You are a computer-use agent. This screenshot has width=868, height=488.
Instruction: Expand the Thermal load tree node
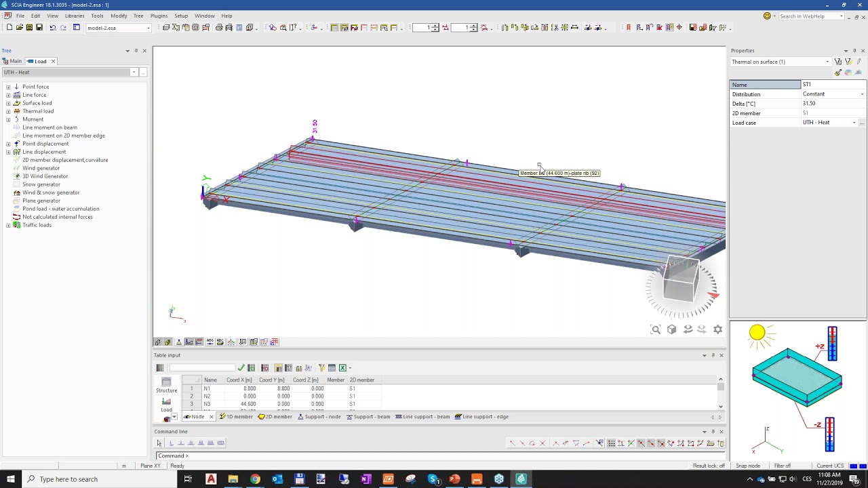(x=8, y=111)
